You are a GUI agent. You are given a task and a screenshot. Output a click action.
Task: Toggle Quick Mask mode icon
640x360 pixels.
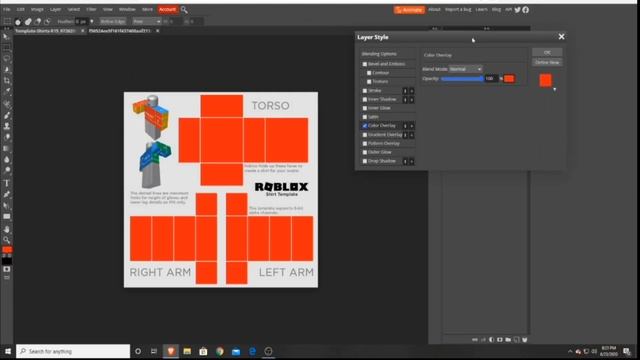click(7, 269)
